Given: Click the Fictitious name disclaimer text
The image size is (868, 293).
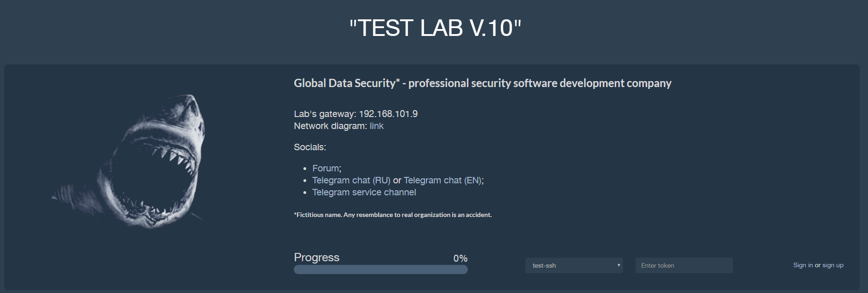Looking at the screenshot, I should 393,215.
